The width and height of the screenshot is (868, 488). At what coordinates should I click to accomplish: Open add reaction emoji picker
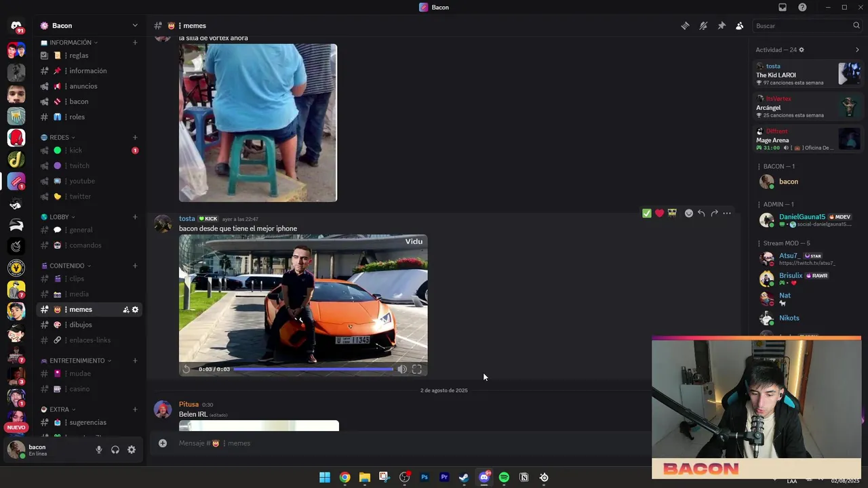689,213
